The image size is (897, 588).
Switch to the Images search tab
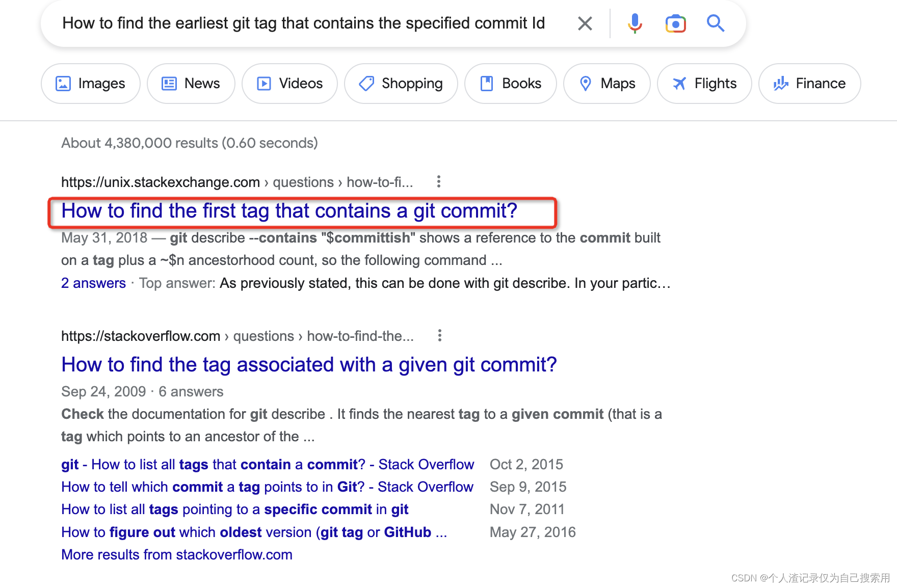(x=90, y=83)
